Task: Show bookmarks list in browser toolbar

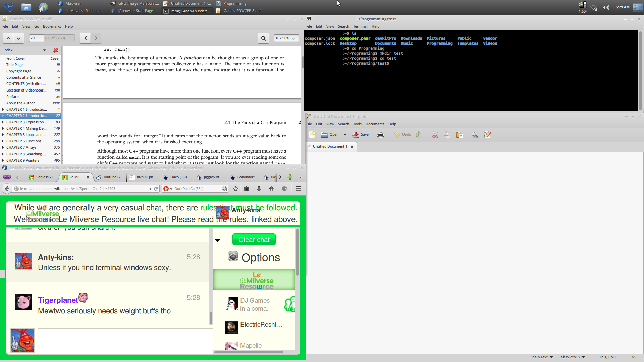Action: coord(246,189)
